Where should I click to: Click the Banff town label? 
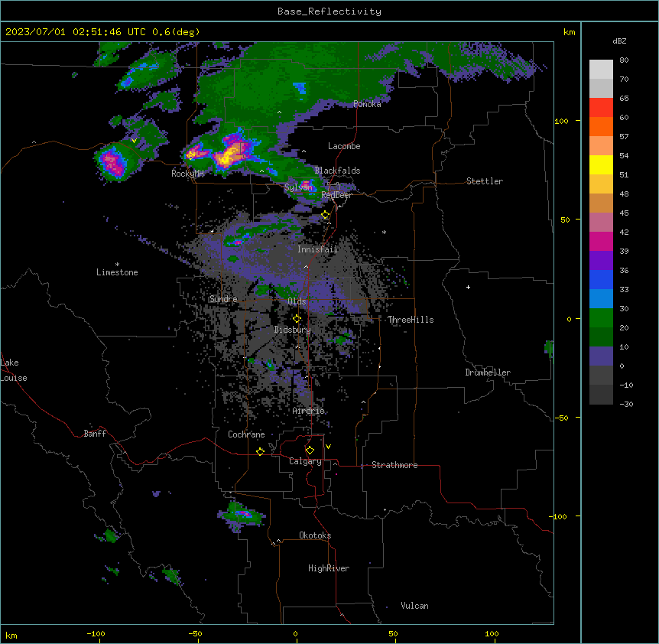[x=95, y=434]
